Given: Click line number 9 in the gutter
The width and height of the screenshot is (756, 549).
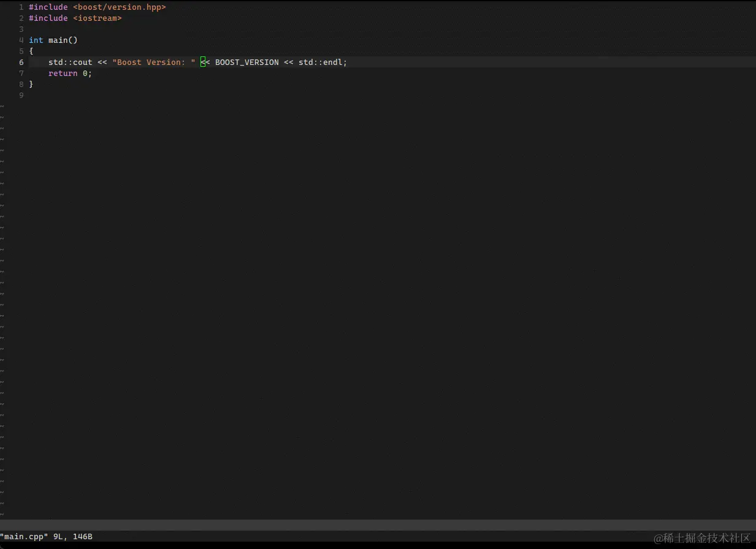Looking at the screenshot, I should pyautogui.click(x=21, y=95).
